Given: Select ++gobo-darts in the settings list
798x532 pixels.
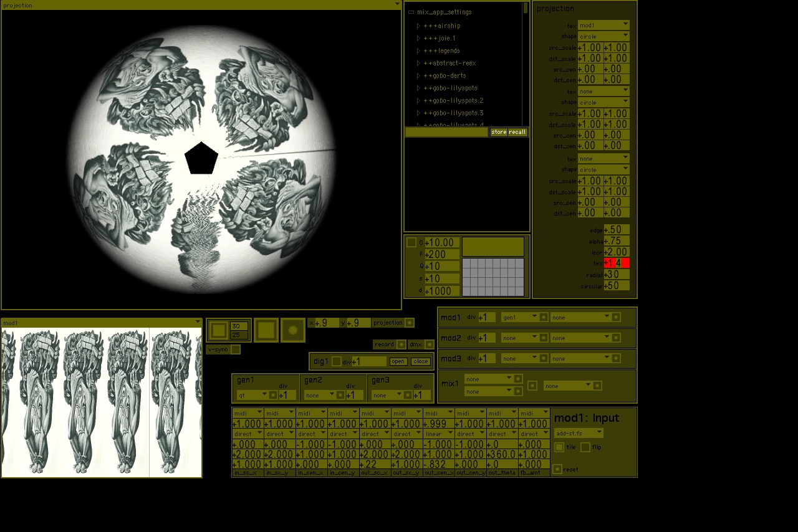Looking at the screenshot, I should (x=445, y=75).
